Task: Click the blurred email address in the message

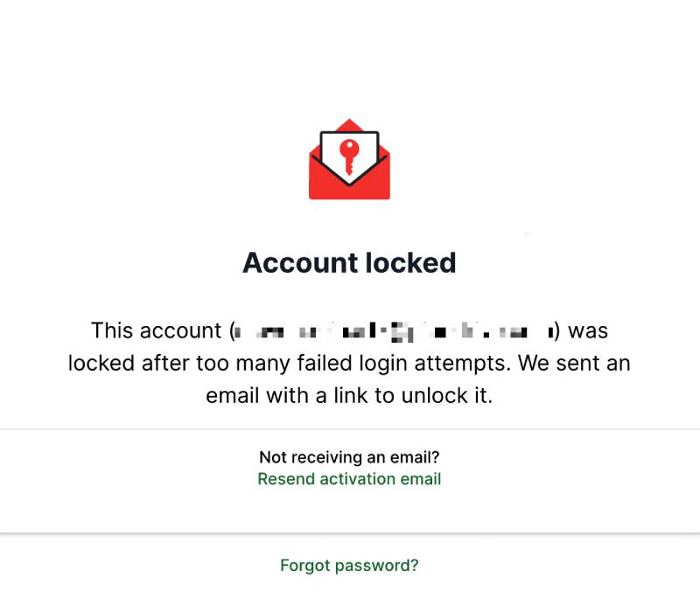Action: [x=394, y=331]
